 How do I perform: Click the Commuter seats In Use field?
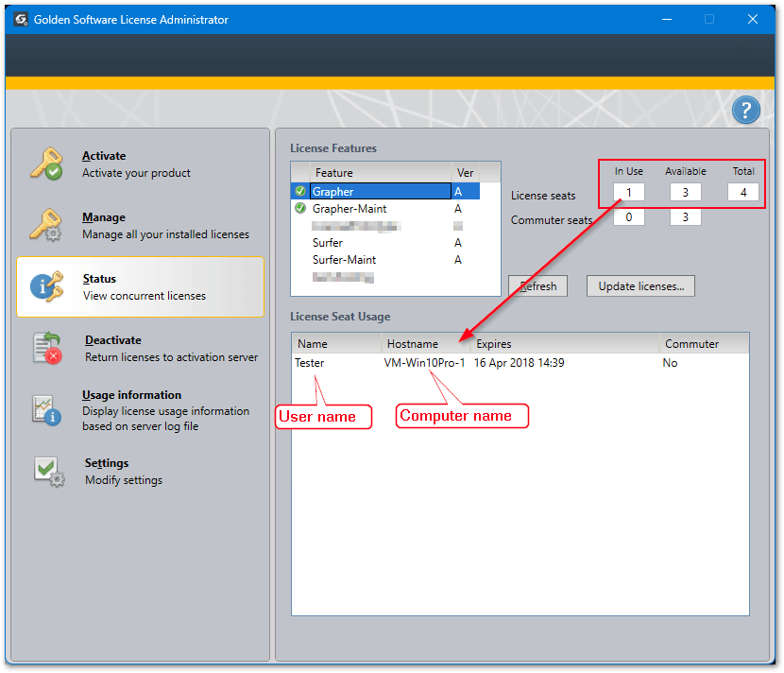click(x=629, y=217)
